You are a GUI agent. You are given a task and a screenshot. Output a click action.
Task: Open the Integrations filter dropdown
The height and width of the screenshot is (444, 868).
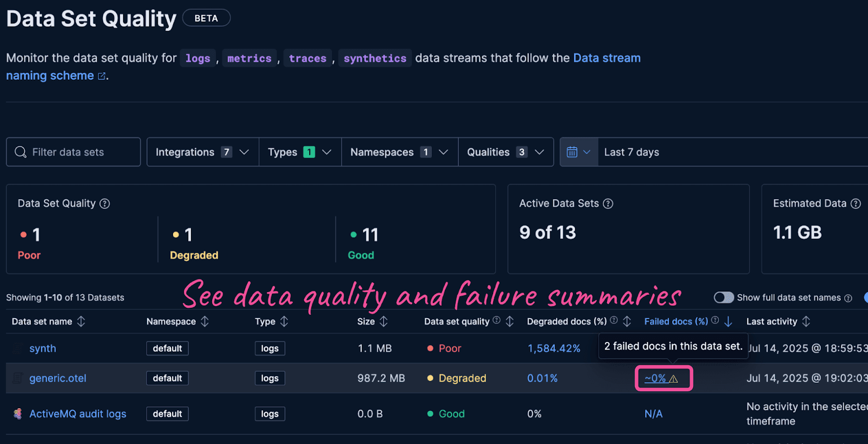(x=202, y=152)
